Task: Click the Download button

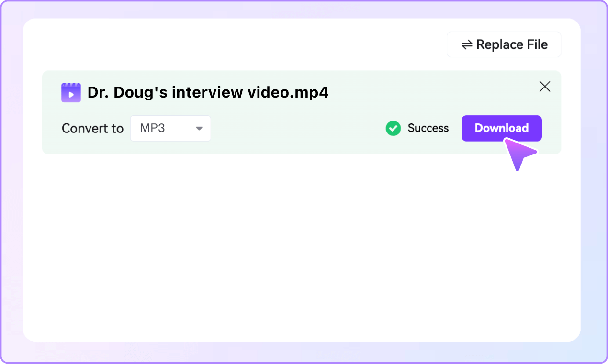Action: pos(501,128)
